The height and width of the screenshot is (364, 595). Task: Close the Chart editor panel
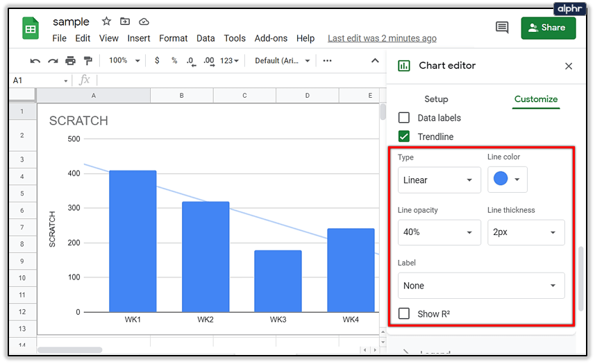point(569,67)
